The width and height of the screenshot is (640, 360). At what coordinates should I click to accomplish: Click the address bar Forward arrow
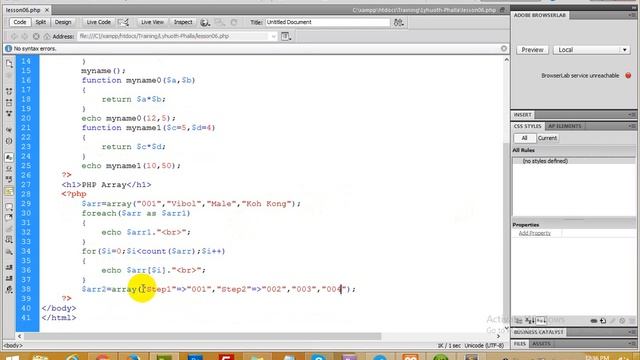pyautogui.click(x=25, y=36)
